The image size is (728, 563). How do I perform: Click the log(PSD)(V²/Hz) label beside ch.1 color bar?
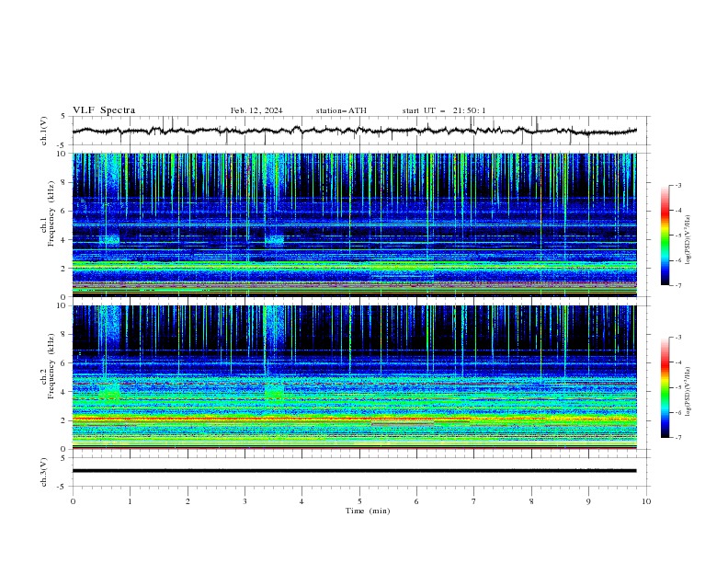point(688,240)
